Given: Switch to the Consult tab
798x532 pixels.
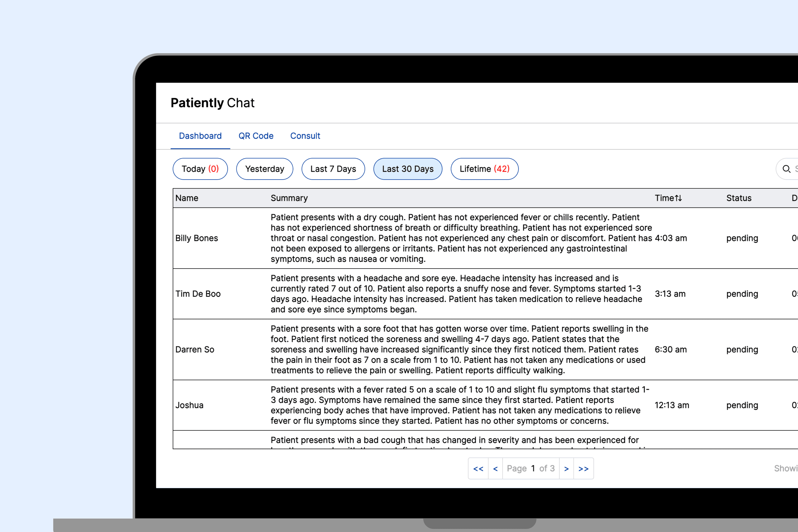Looking at the screenshot, I should 305,136.
